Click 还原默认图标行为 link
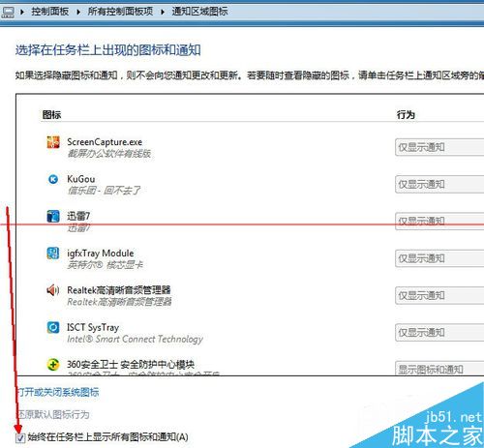The width and height of the screenshot is (484, 448). pos(53,414)
